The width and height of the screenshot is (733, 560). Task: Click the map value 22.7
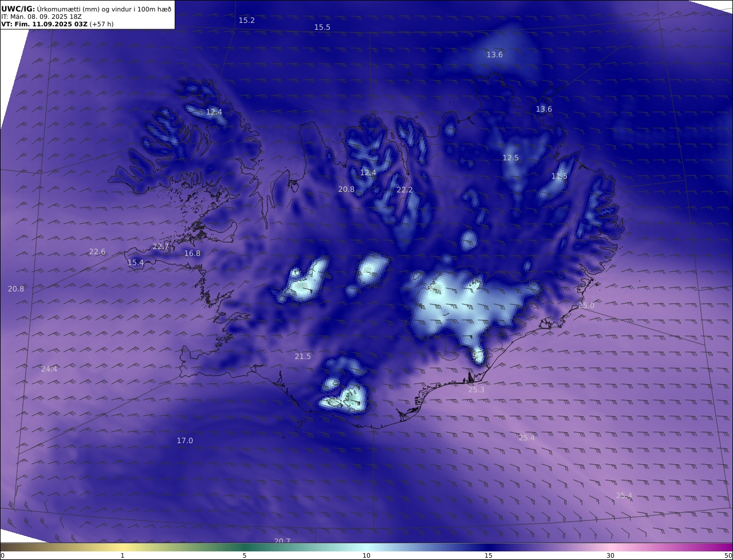tap(161, 246)
